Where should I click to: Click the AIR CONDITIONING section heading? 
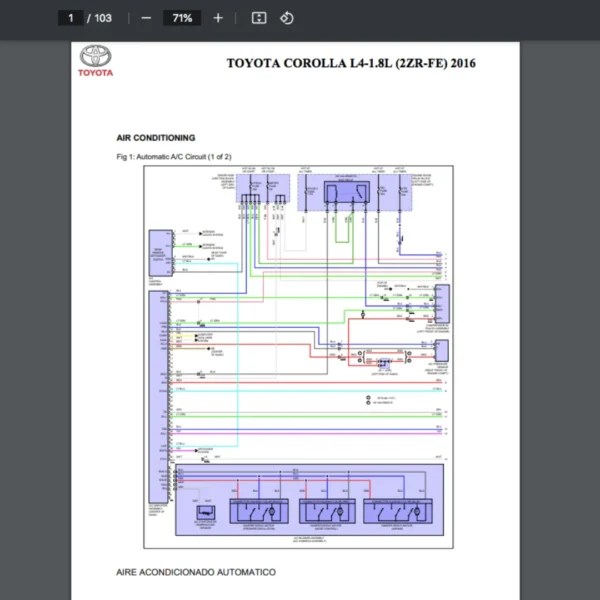coord(156,138)
